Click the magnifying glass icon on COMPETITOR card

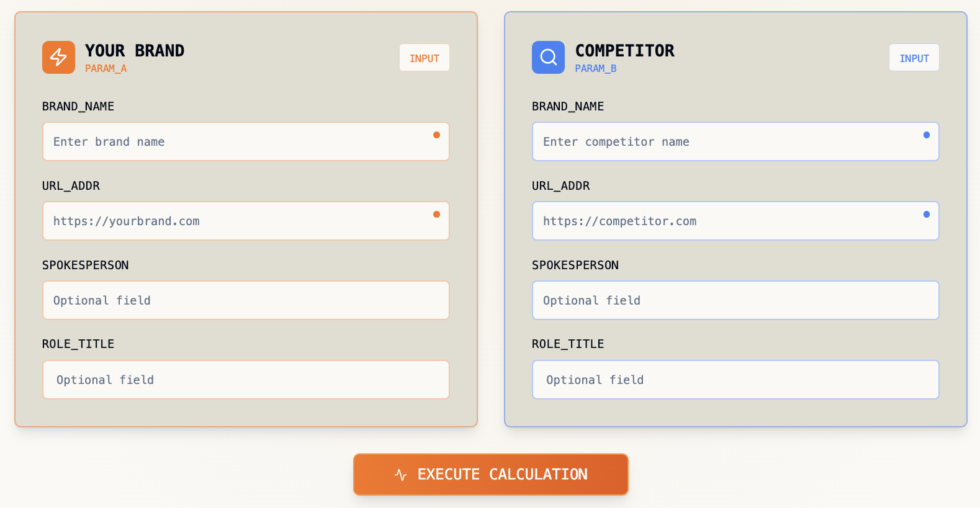coord(548,57)
